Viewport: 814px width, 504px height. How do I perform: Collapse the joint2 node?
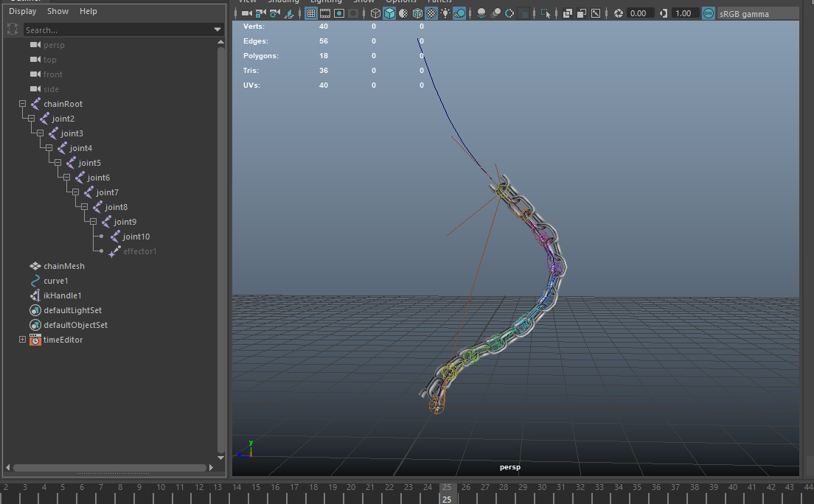pyautogui.click(x=31, y=119)
